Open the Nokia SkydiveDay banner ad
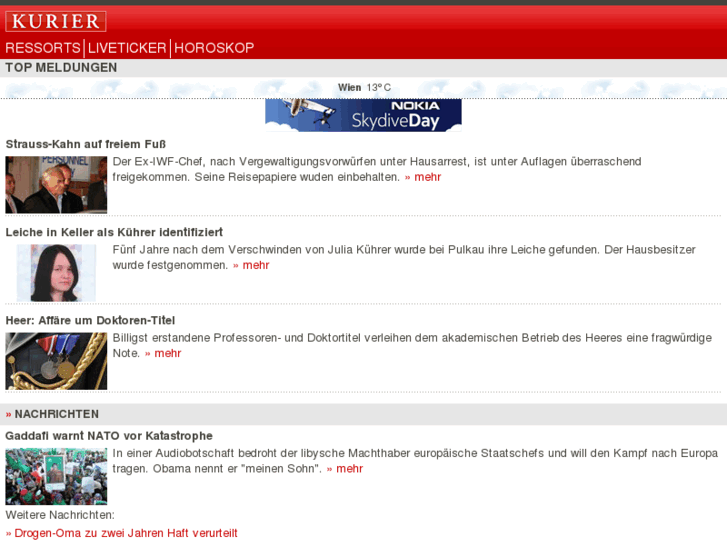 pos(364,115)
